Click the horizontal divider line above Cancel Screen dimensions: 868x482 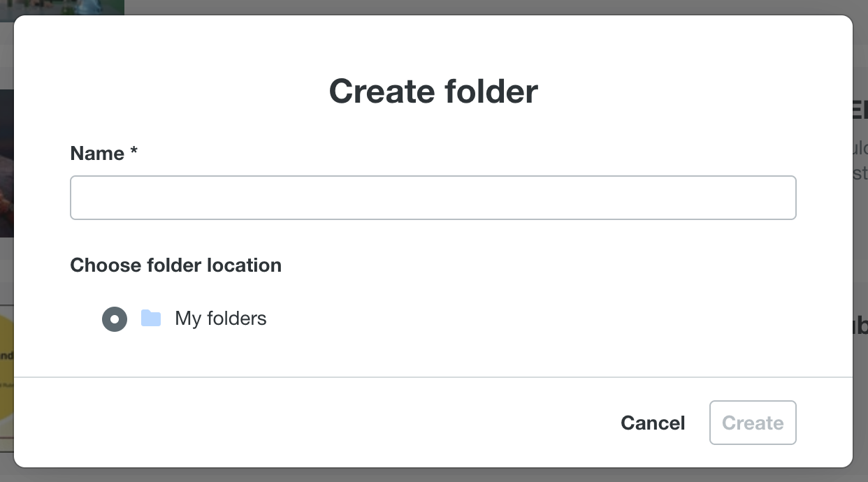point(433,377)
